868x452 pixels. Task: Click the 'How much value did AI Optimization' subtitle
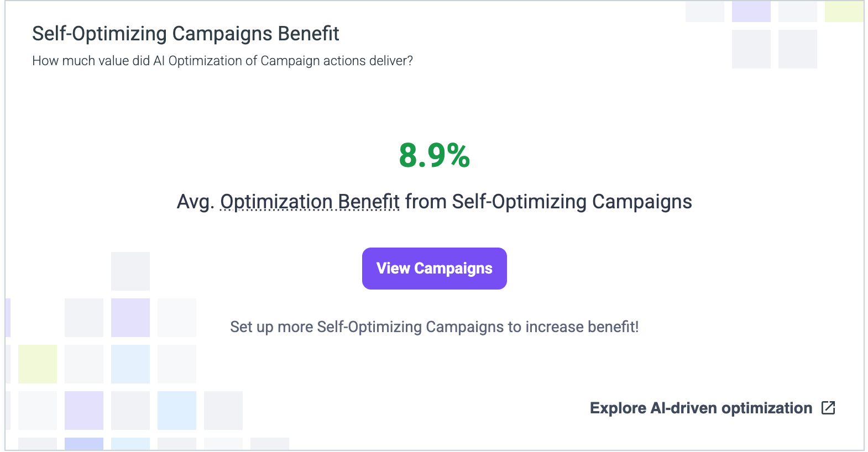click(x=222, y=61)
